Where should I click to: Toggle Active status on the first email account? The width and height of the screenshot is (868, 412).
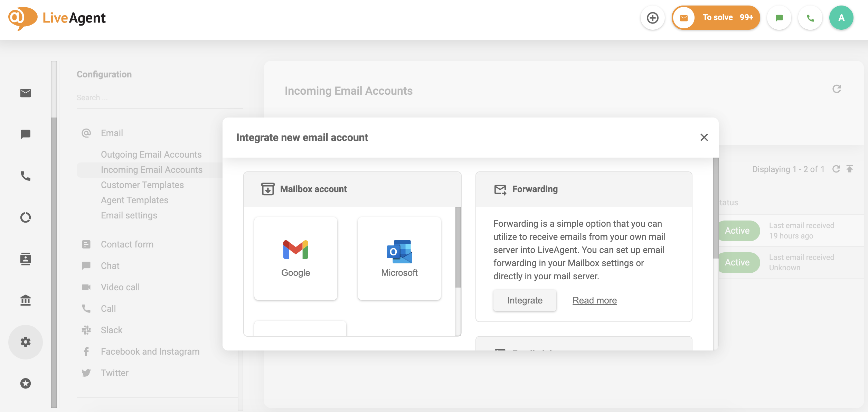coord(738,231)
